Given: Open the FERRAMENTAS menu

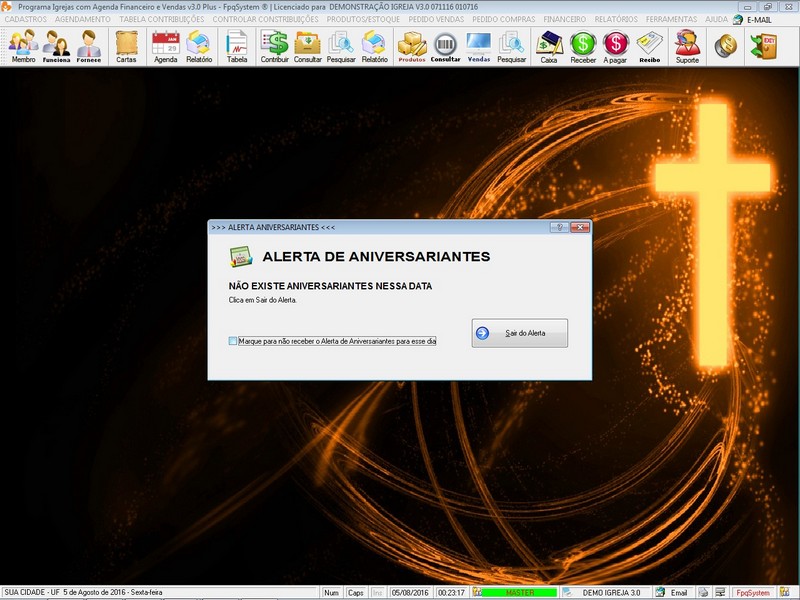Looking at the screenshot, I should [x=671, y=19].
